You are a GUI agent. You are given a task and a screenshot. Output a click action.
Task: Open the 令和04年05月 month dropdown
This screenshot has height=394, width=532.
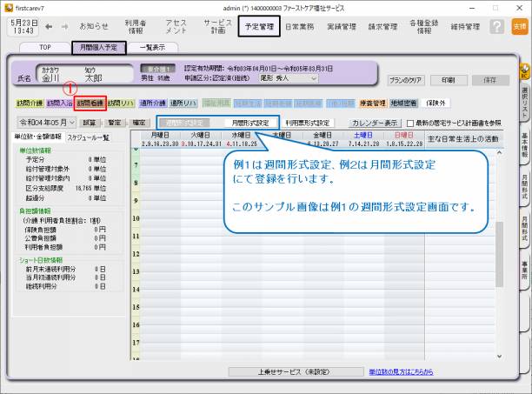tap(46, 124)
